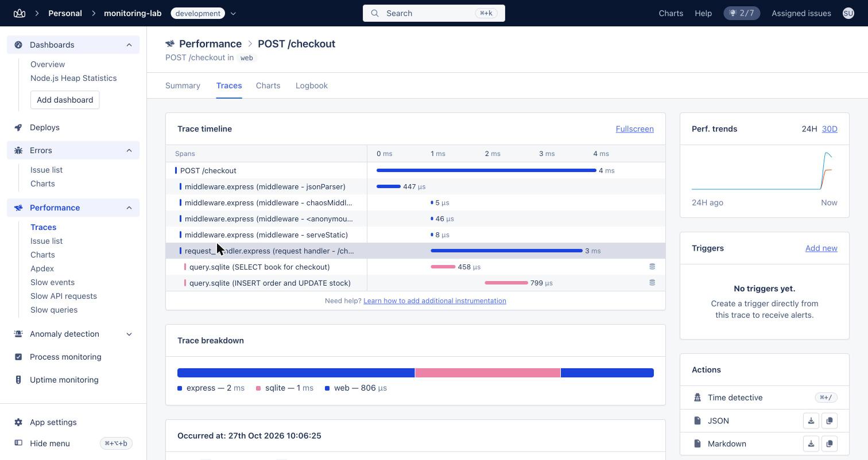Click database icon on INSERT order query row
This screenshot has height=460, width=868.
[x=652, y=283]
